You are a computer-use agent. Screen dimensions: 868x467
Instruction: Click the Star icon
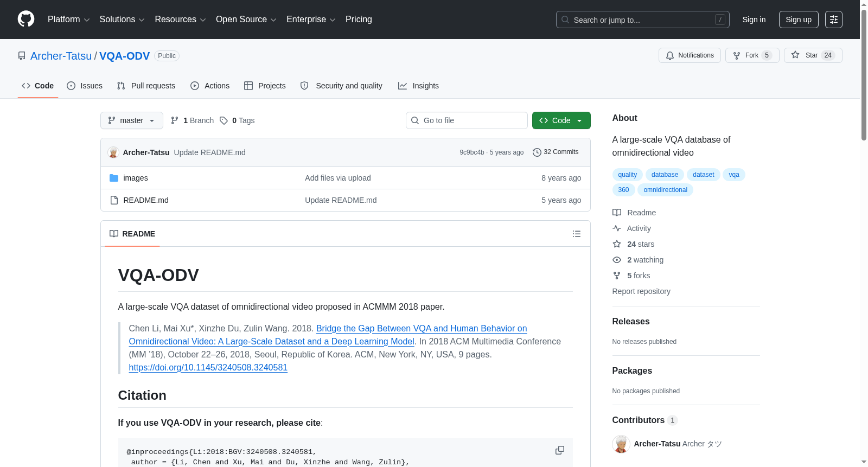click(795, 55)
